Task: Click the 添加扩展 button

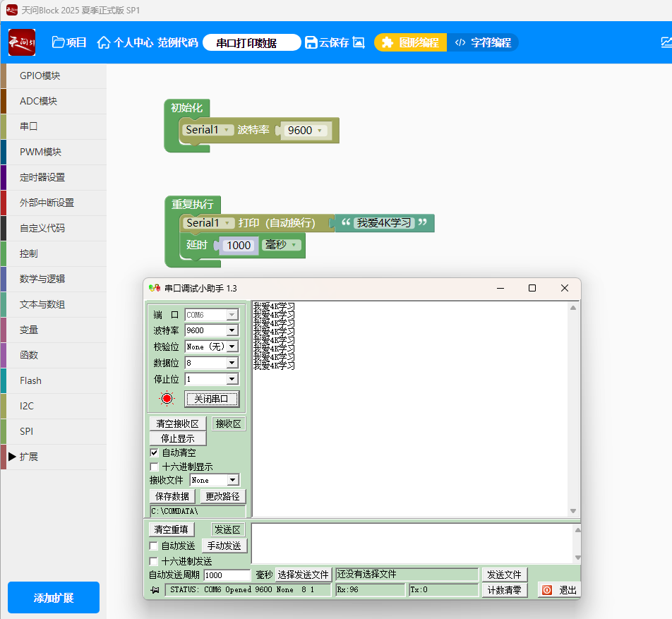Action: tap(54, 598)
